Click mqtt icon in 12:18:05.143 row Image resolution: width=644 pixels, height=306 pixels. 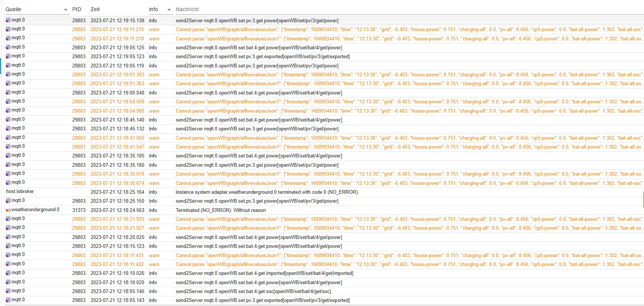(8, 300)
